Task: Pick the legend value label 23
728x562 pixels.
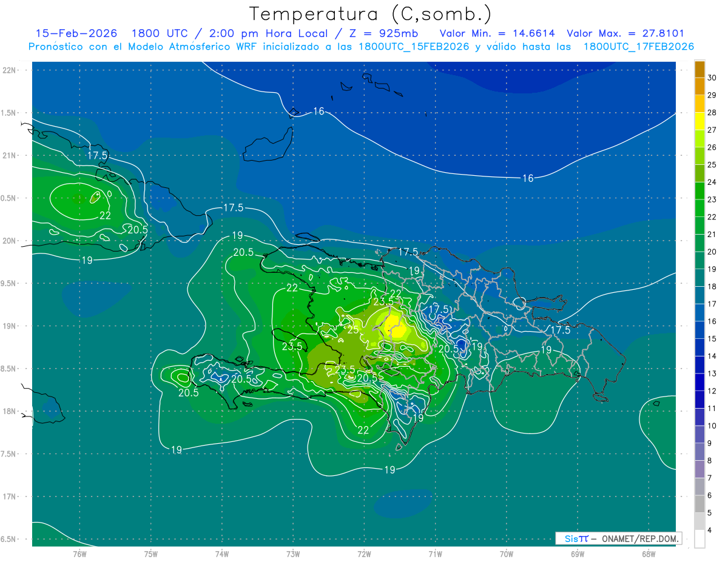Action: click(x=712, y=199)
